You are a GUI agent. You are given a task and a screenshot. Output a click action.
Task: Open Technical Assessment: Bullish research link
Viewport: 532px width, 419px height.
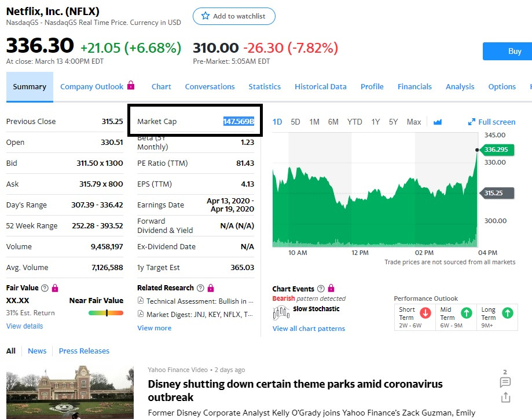click(200, 301)
